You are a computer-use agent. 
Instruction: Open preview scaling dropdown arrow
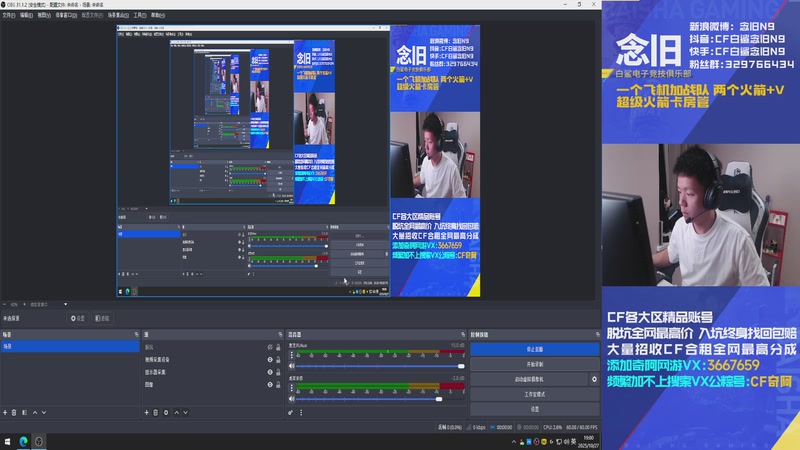coord(65,304)
